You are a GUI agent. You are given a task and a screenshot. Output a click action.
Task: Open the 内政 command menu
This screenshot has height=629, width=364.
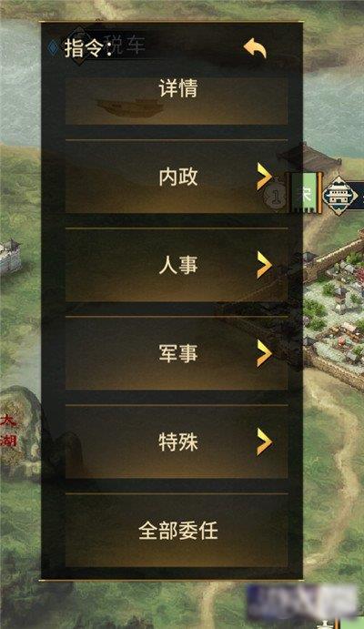point(177,177)
